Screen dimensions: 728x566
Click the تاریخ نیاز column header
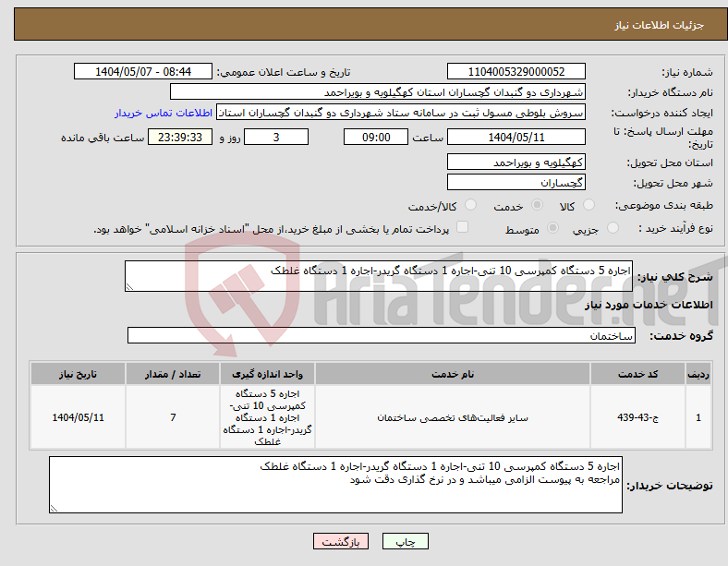click(x=78, y=374)
